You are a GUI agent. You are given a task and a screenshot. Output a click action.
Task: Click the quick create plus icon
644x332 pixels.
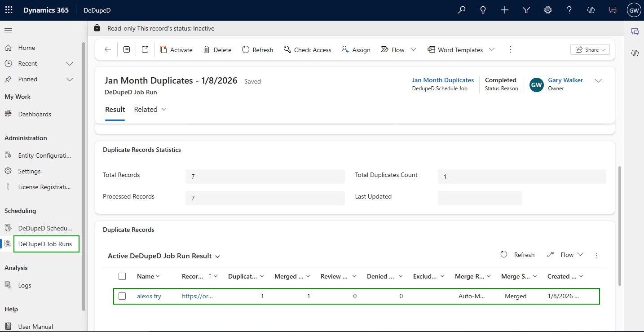coord(505,10)
